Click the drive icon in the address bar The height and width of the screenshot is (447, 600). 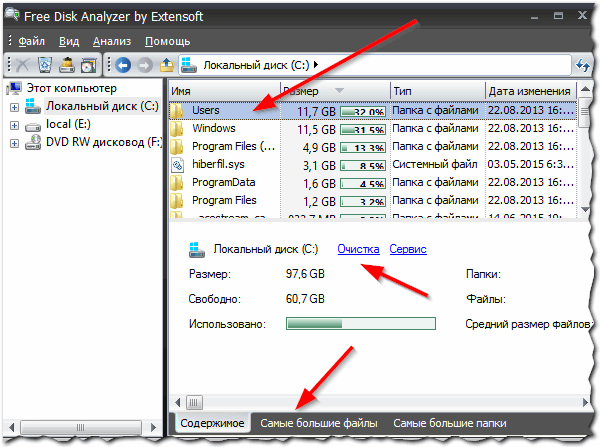(x=189, y=65)
